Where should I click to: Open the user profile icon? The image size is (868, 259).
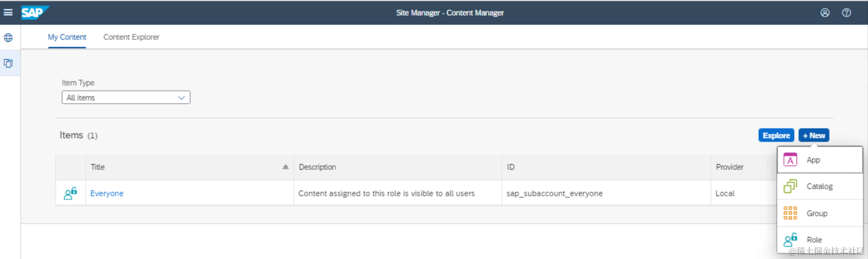coord(825,13)
